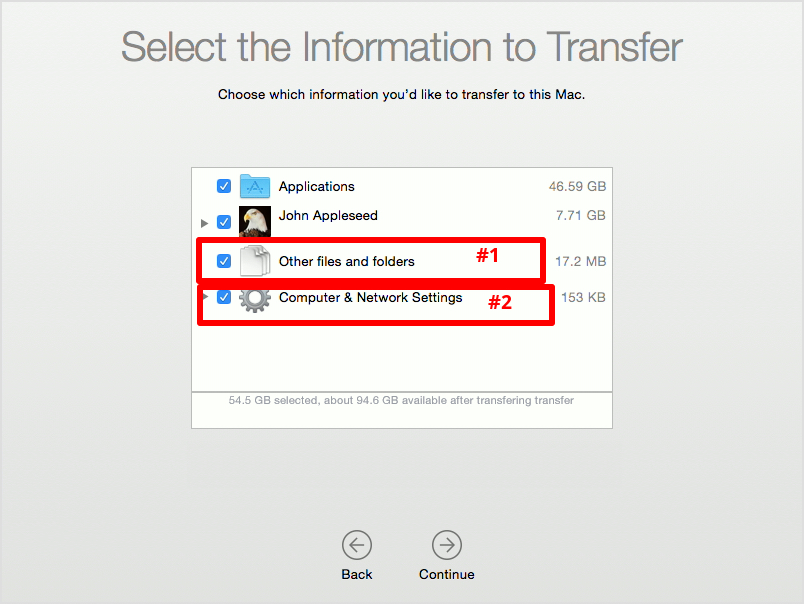
Task: Click the Back arrow circle icon
Action: [357, 545]
